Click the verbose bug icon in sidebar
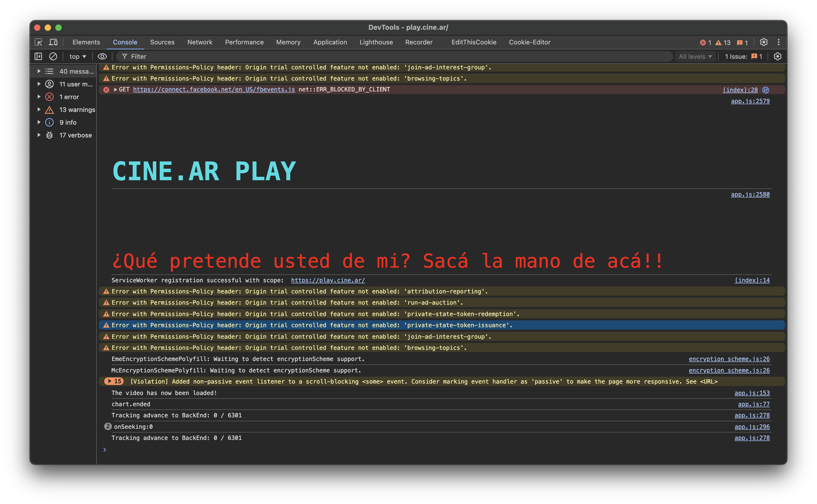The width and height of the screenshot is (817, 504). [49, 135]
